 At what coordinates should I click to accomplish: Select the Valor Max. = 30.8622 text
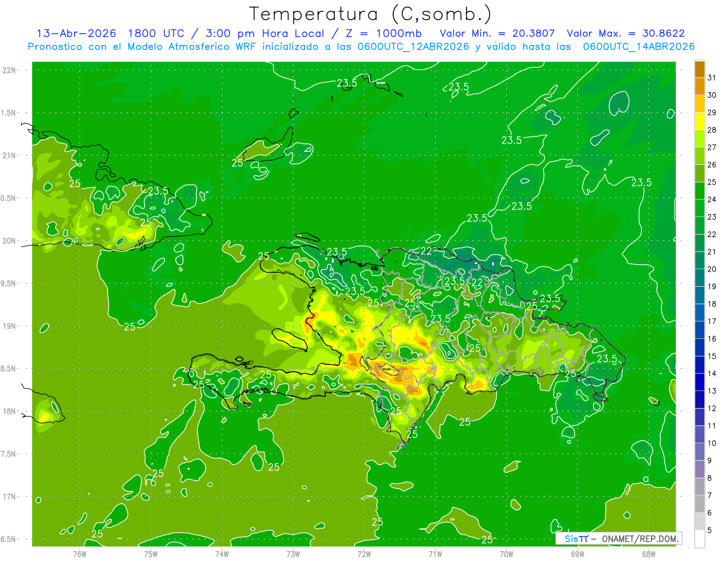pos(625,34)
